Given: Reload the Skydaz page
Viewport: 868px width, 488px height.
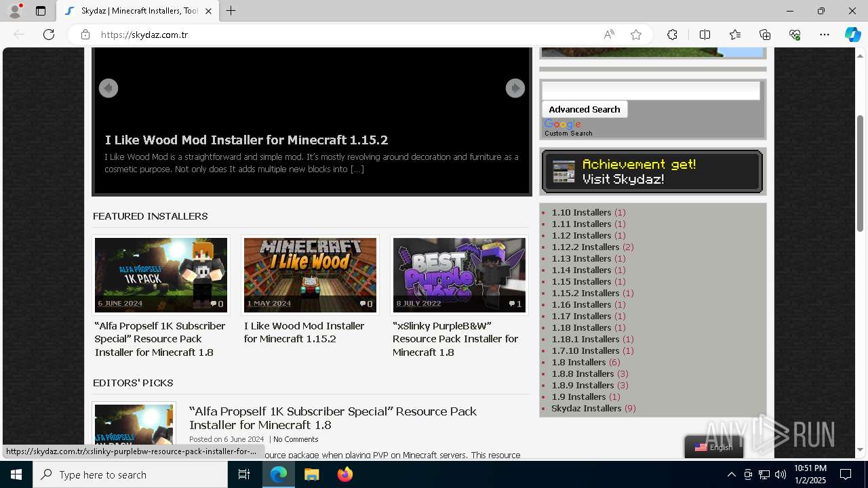Looking at the screenshot, I should (x=49, y=35).
